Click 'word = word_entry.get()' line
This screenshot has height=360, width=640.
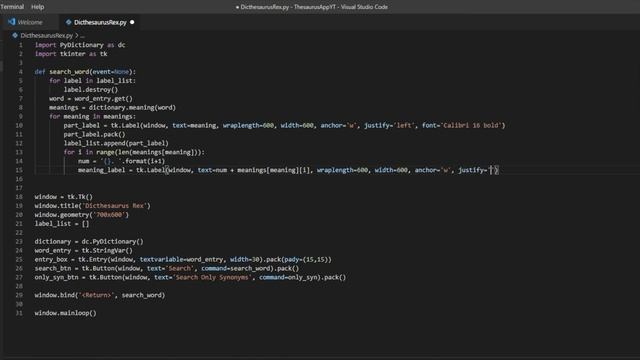[x=91, y=99]
